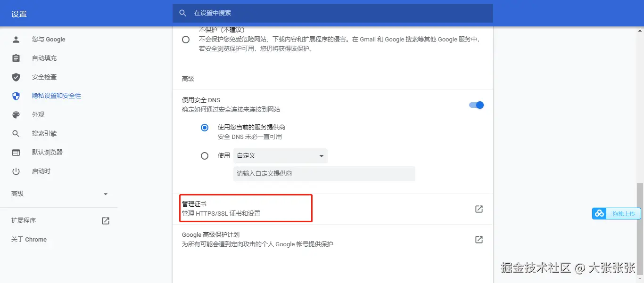This screenshot has width=644, height=283.
Task: Click the search icon in settings search bar
Action: click(183, 13)
